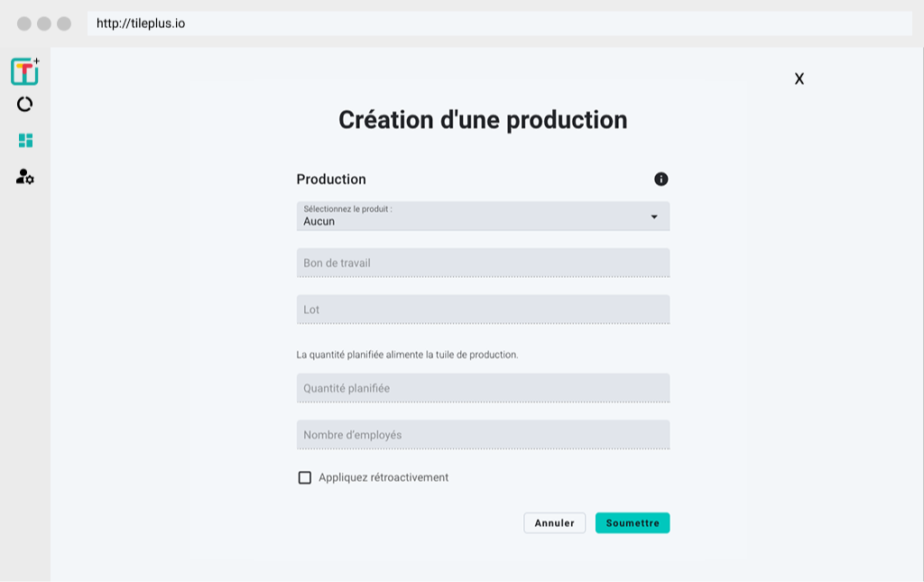Click the first gray window control dot
Viewport: 924px width, 582px height.
pos(24,23)
